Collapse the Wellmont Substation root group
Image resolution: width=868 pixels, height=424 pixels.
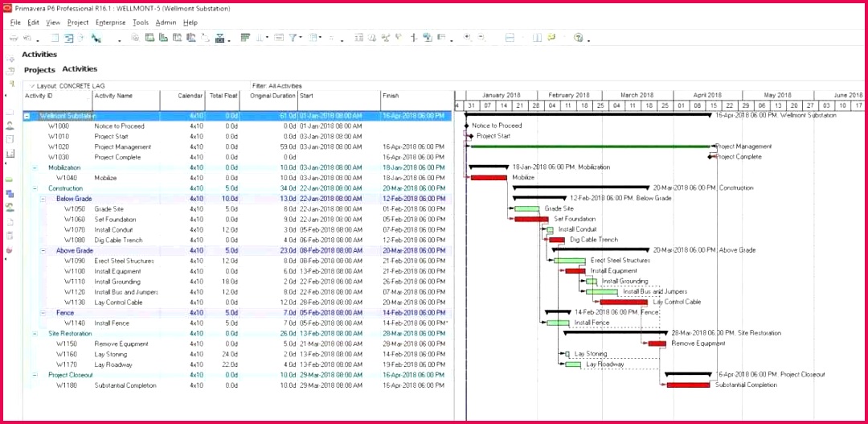[x=27, y=116]
